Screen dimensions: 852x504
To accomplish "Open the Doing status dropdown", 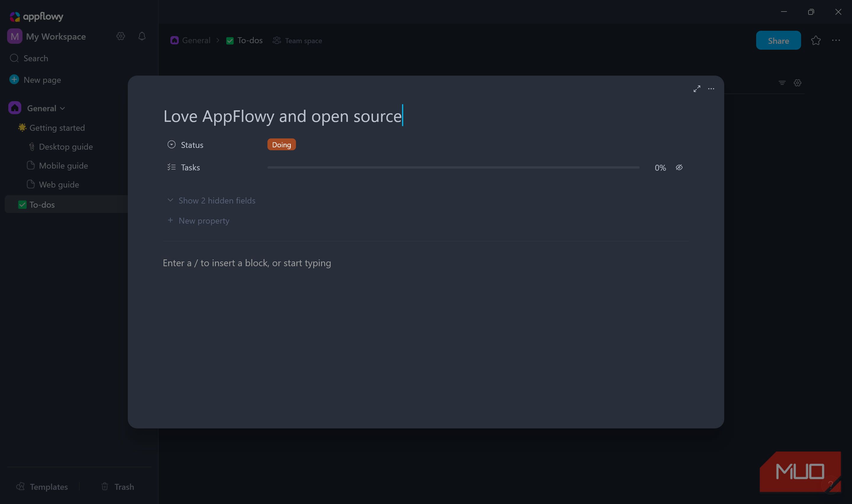I will tap(282, 145).
